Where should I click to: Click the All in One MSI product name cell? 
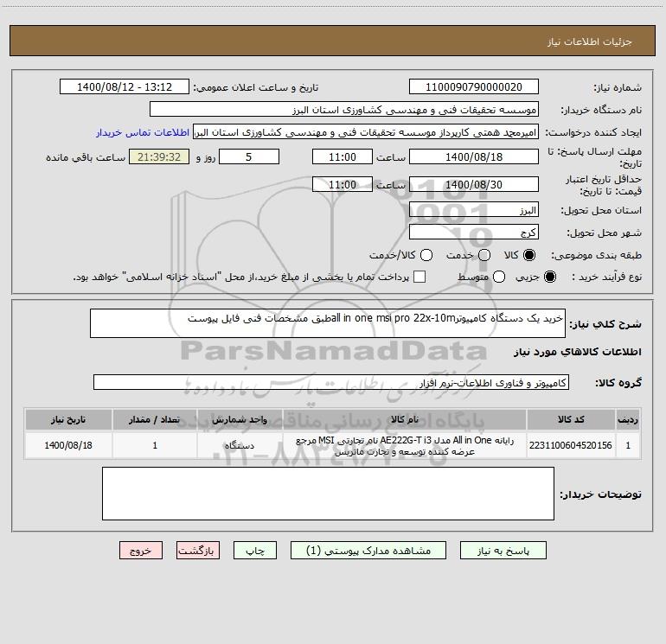405,445
